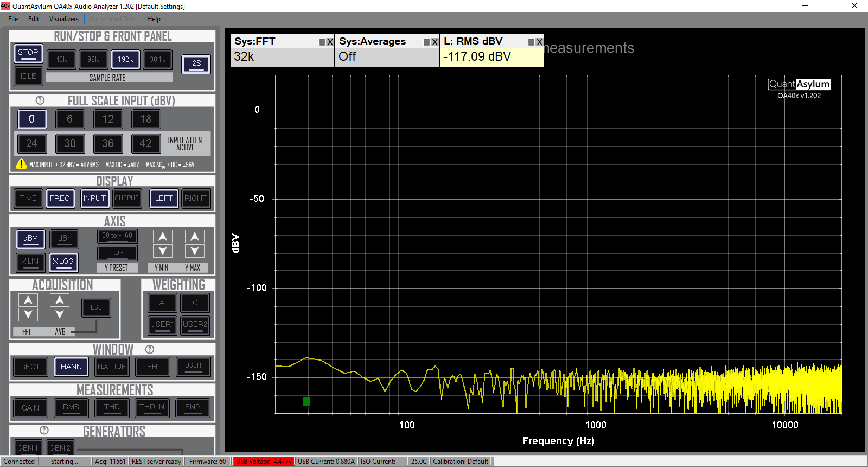868x467 pixels.
Task: Select the FLAT TOP window
Action: tap(112, 367)
